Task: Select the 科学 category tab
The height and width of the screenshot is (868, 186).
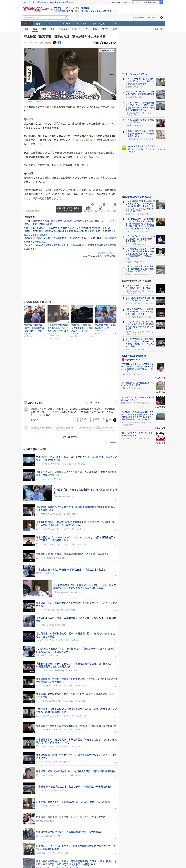Action: click(95, 29)
